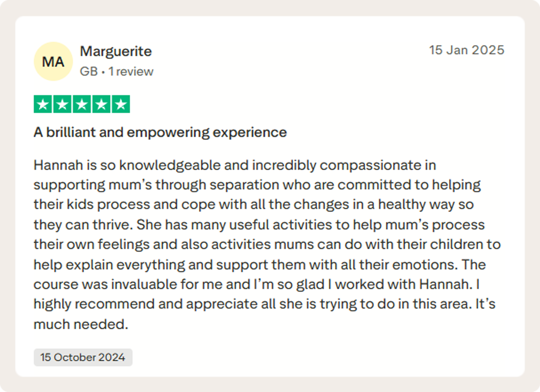Image resolution: width=540 pixels, height=392 pixels.
Task: Click the first green rating star
Action: click(x=43, y=104)
